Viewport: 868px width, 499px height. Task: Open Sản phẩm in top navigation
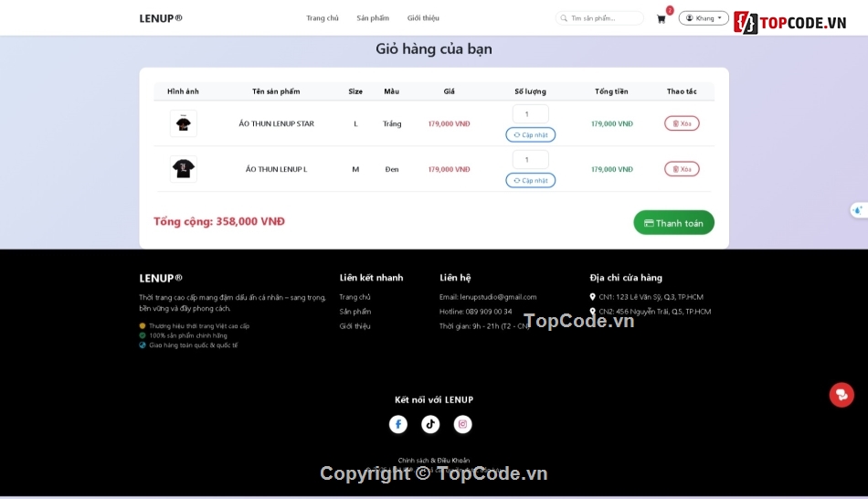tap(373, 18)
